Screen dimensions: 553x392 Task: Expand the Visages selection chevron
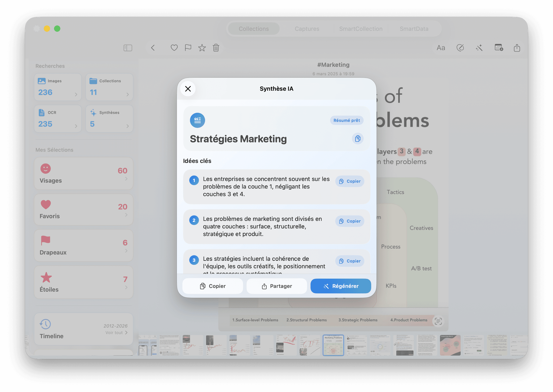(126, 179)
